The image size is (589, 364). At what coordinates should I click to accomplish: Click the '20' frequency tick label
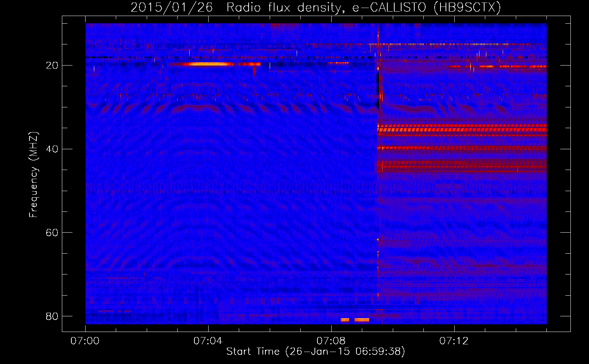click(52, 66)
